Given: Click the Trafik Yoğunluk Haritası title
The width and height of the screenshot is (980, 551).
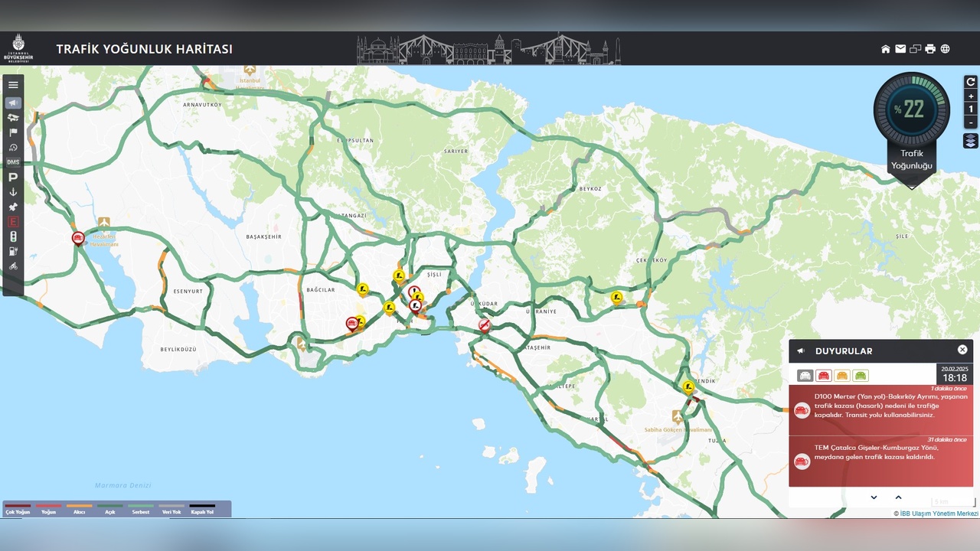Looking at the screenshot, I should (x=144, y=49).
